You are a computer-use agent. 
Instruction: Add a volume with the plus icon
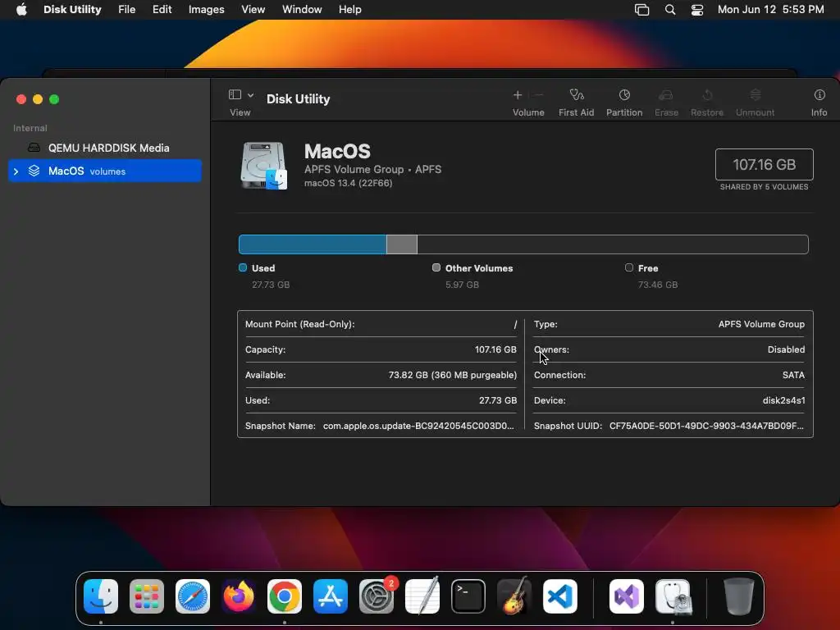click(518, 95)
